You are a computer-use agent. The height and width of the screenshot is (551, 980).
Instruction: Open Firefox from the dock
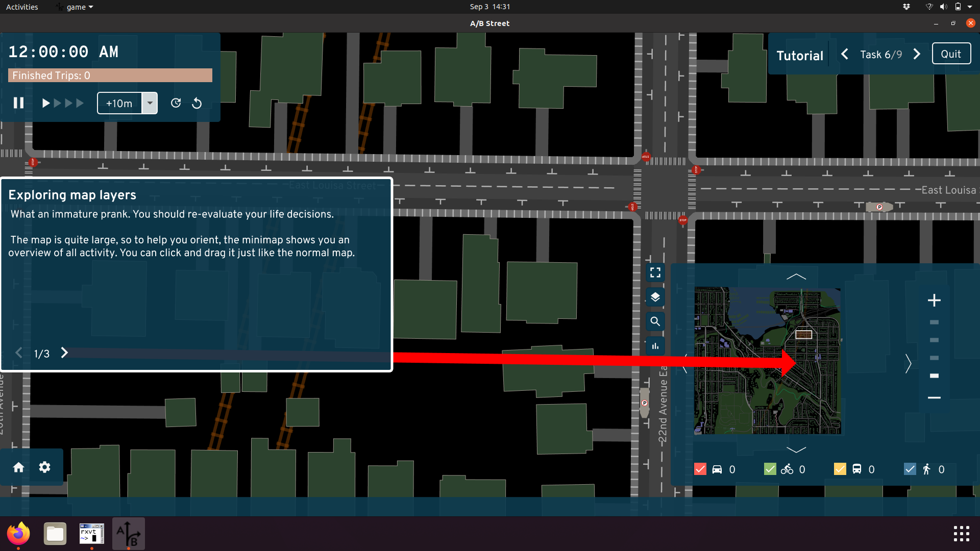tap(18, 534)
